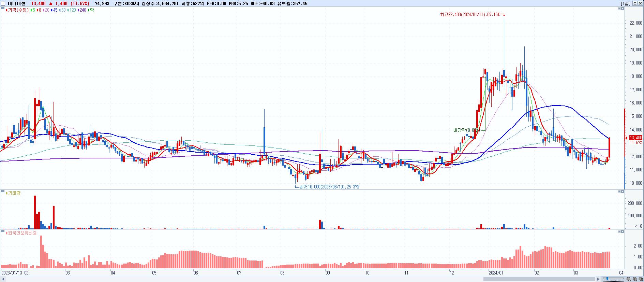Toggle the 45-day moving average legend
644x282 pixels.
click(x=54, y=10)
